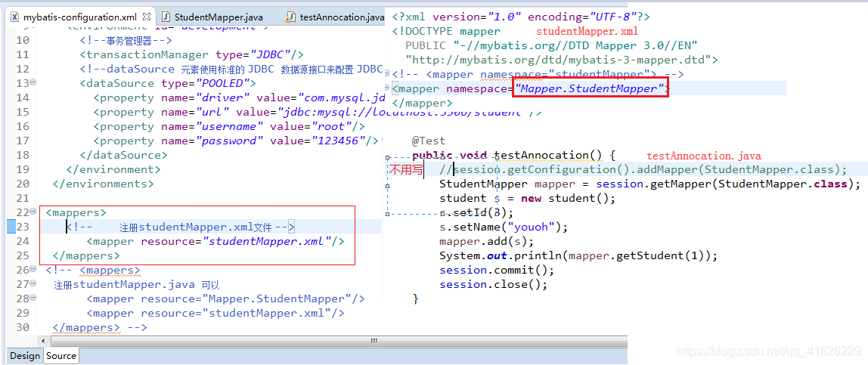Click the PUBLIC "-//mybatis.org//DTD Mapper 3.0//EN" line

(x=551, y=45)
